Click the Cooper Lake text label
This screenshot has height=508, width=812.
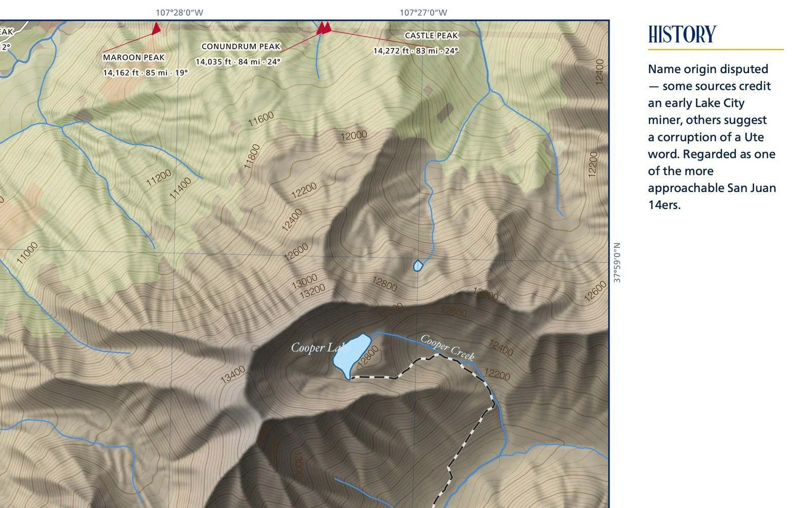click(x=320, y=348)
